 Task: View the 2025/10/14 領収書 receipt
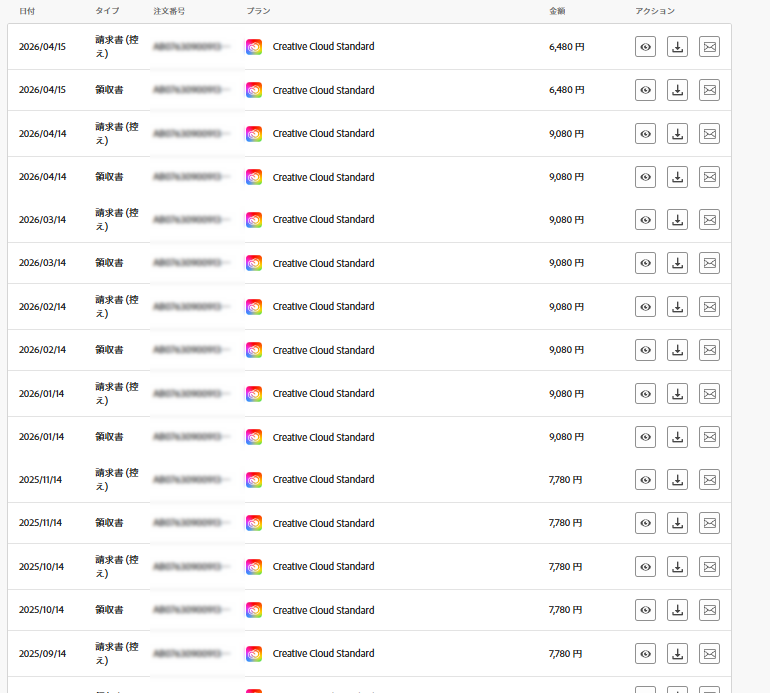645,610
